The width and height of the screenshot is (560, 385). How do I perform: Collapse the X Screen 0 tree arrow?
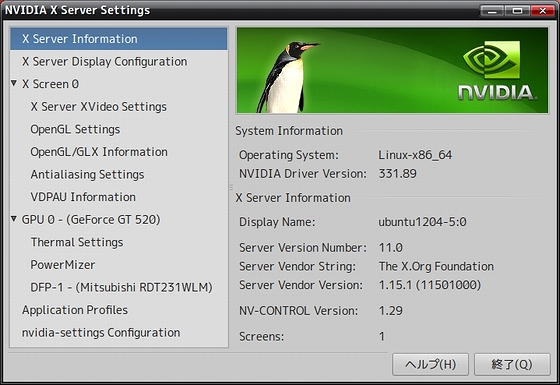pyautogui.click(x=14, y=83)
